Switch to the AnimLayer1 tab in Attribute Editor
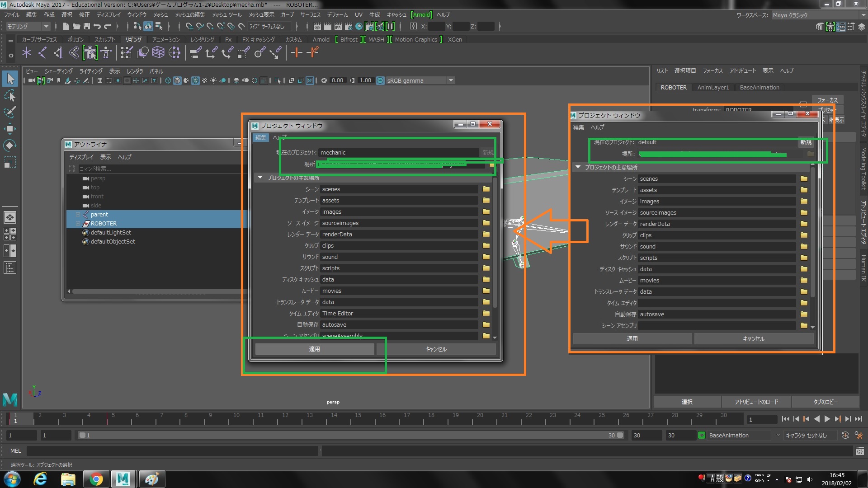Image resolution: width=868 pixels, height=488 pixels. coord(713,87)
